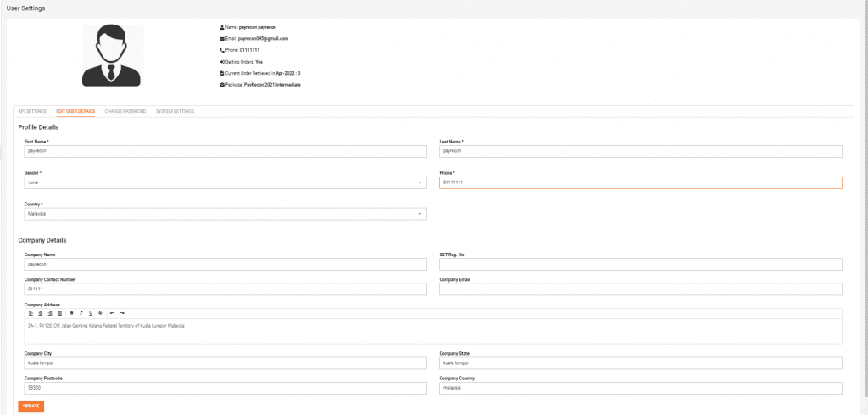This screenshot has height=415, width=868.
Task: Focus the SST Reg. No field
Action: click(x=641, y=264)
